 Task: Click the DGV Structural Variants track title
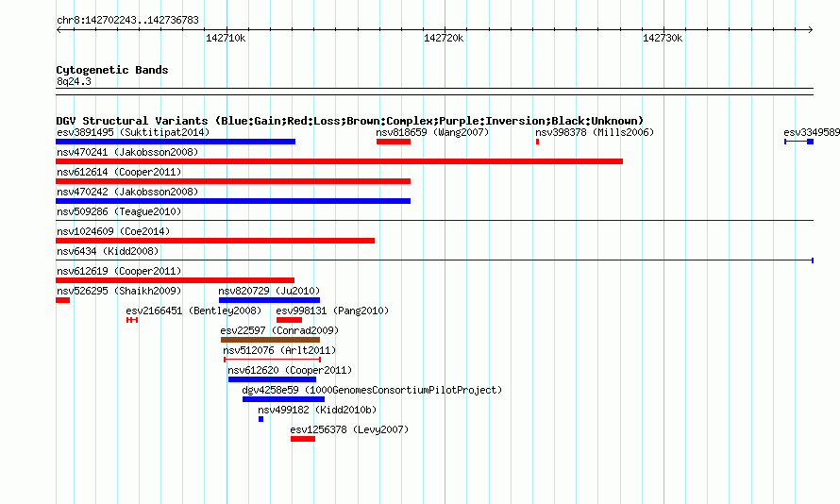[350, 121]
